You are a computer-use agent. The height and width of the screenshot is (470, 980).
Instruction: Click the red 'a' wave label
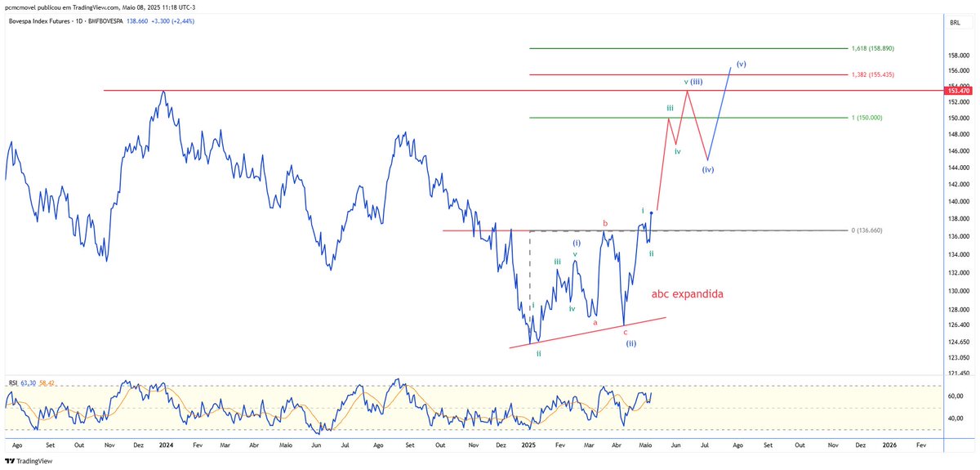(595, 322)
